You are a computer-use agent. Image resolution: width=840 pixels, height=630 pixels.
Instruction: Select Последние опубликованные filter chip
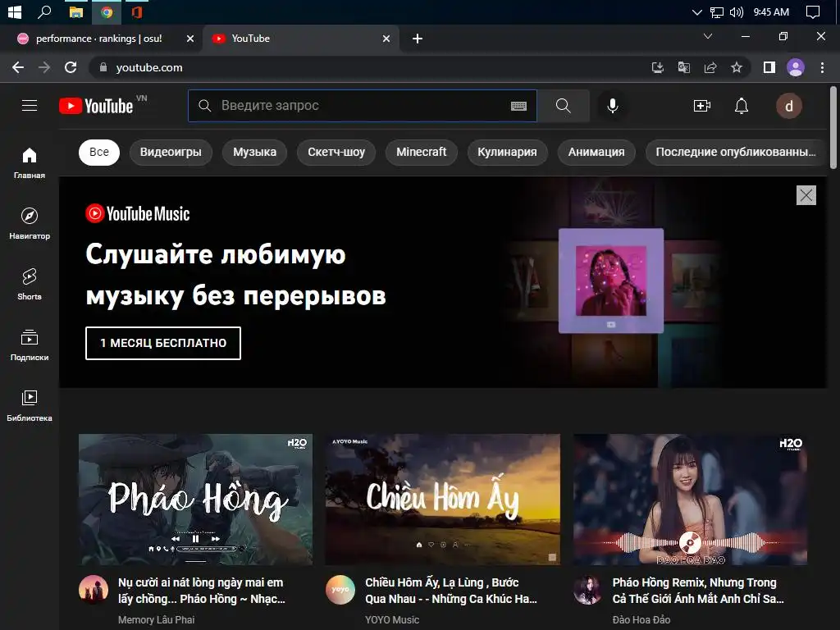pyautogui.click(x=736, y=152)
